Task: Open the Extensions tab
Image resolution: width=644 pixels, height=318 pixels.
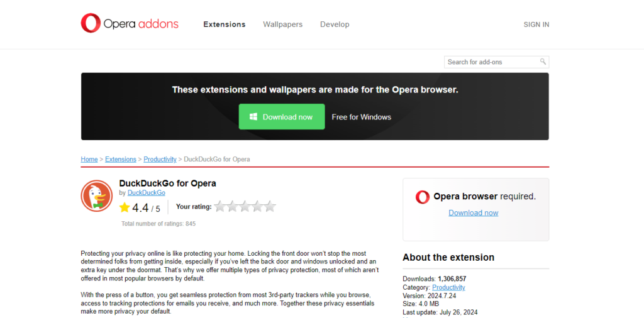Action: pyautogui.click(x=225, y=25)
